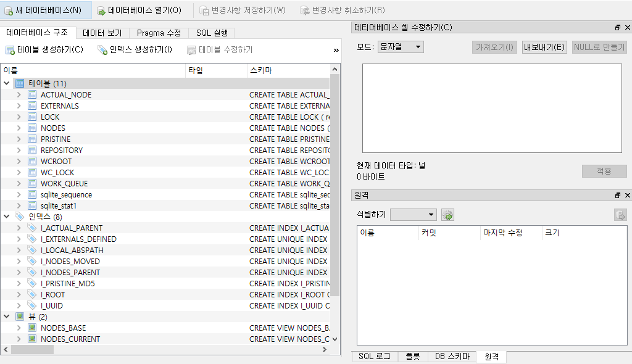
Task: Click the horizontal scrollbar thumb of the tree
Action: click(33, 349)
